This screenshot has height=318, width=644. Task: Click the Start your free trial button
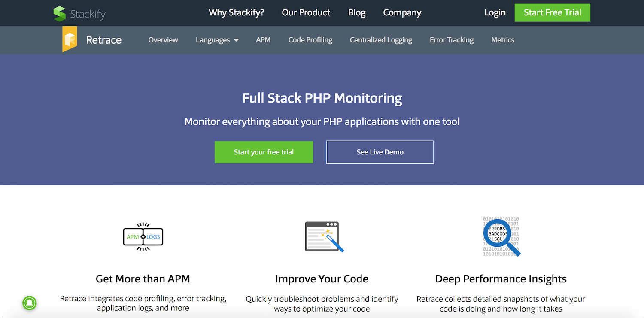click(x=264, y=152)
